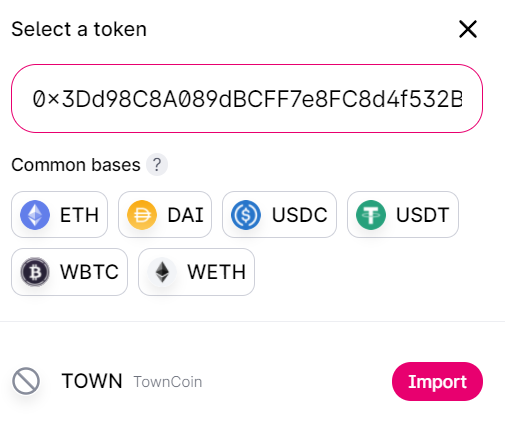Screen dimensions: 505x439
Task: Pick the DAI text label
Action: 186,215
